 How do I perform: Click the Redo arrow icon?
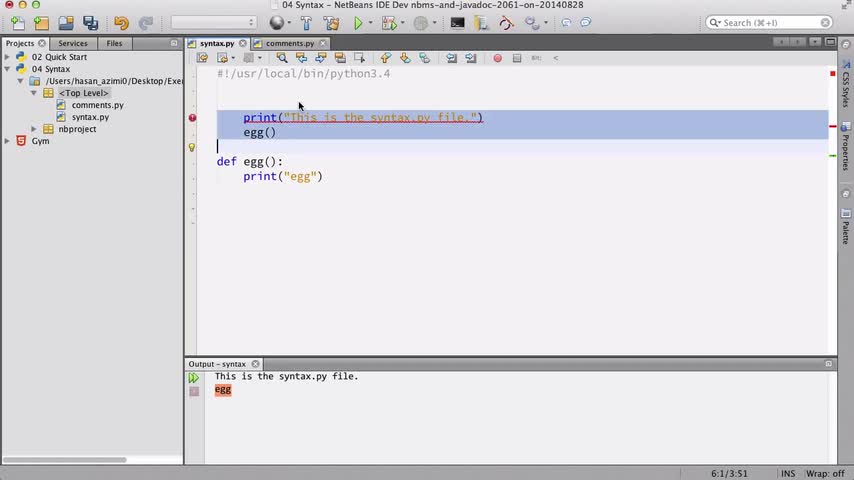pos(145,23)
